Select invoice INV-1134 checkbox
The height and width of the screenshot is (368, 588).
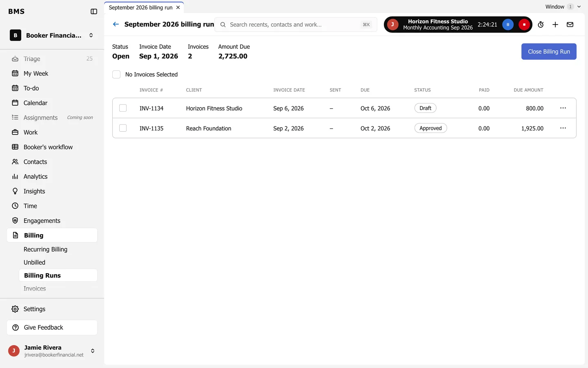point(123,108)
